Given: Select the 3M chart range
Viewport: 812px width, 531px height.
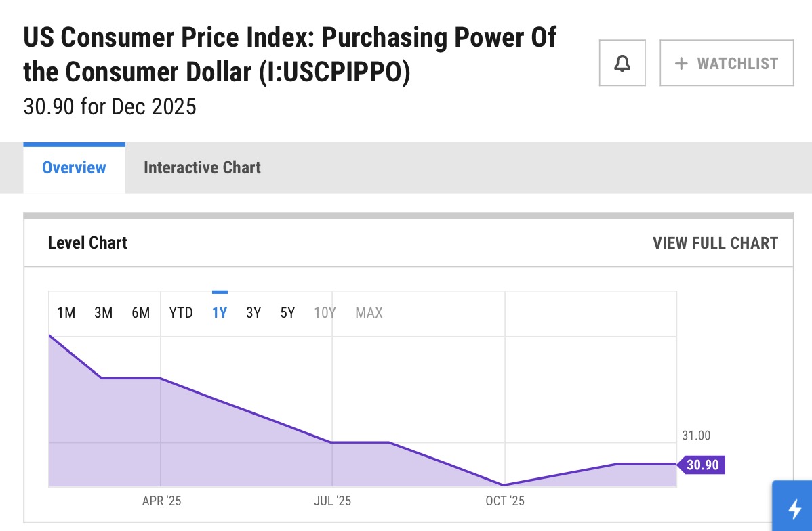Looking at the screenshot, I should tap(104, 313).
